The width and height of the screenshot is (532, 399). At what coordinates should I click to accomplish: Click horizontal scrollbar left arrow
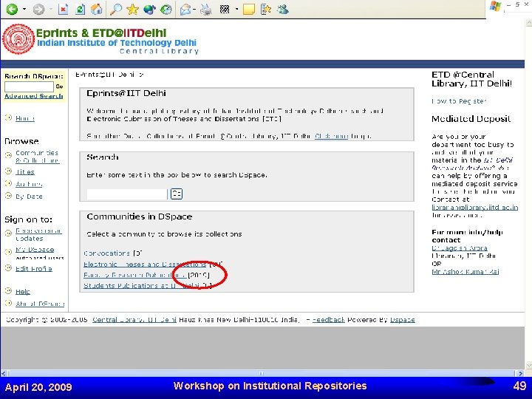pyautogui.click(x=4, y=373)
